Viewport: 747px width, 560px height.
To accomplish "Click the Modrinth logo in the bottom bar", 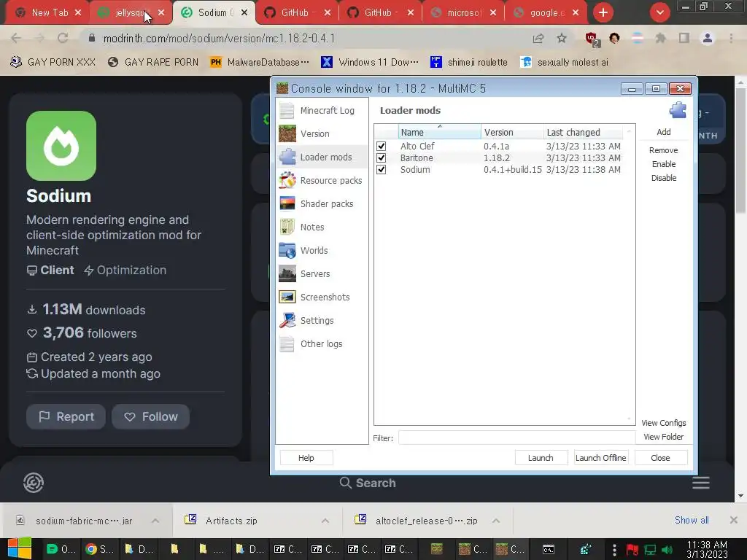I will pos(34,483).
